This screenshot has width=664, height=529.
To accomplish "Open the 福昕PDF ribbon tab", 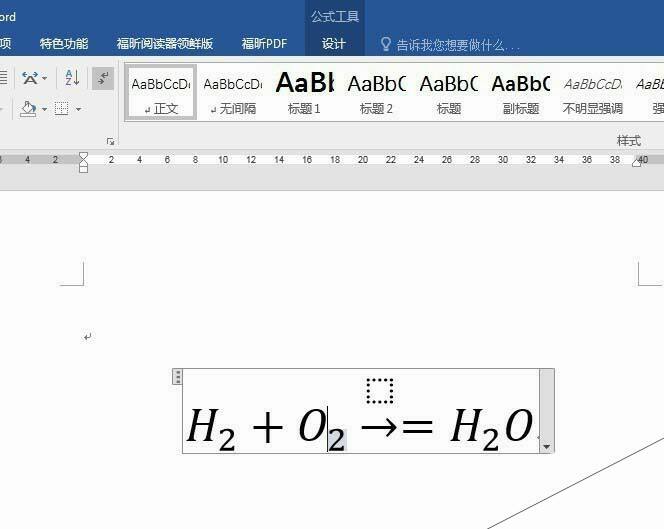I will point(264,44).
